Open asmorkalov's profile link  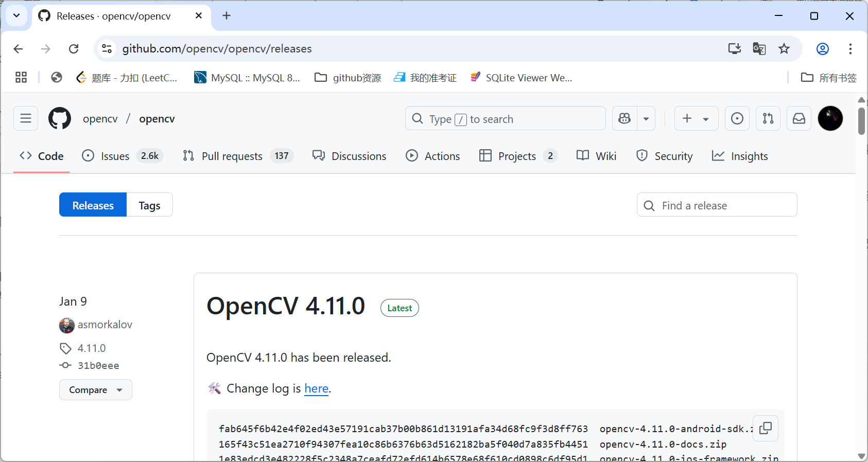(x=105, y=325)
